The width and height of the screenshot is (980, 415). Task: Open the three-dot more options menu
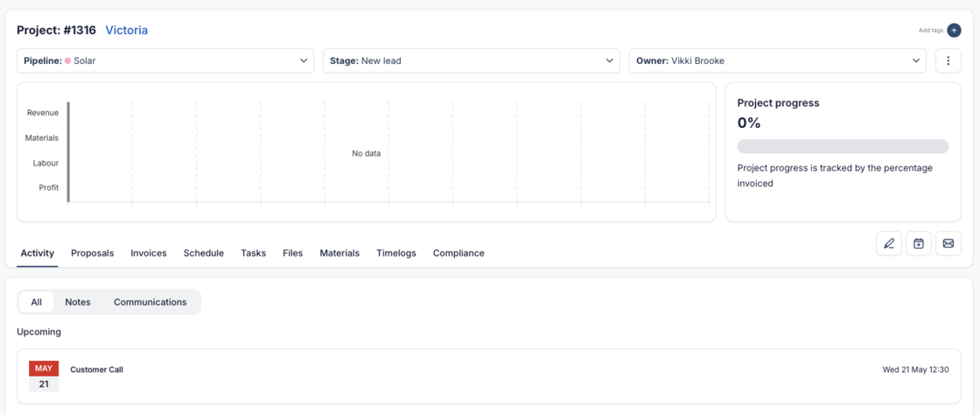[x=948, y=60]
